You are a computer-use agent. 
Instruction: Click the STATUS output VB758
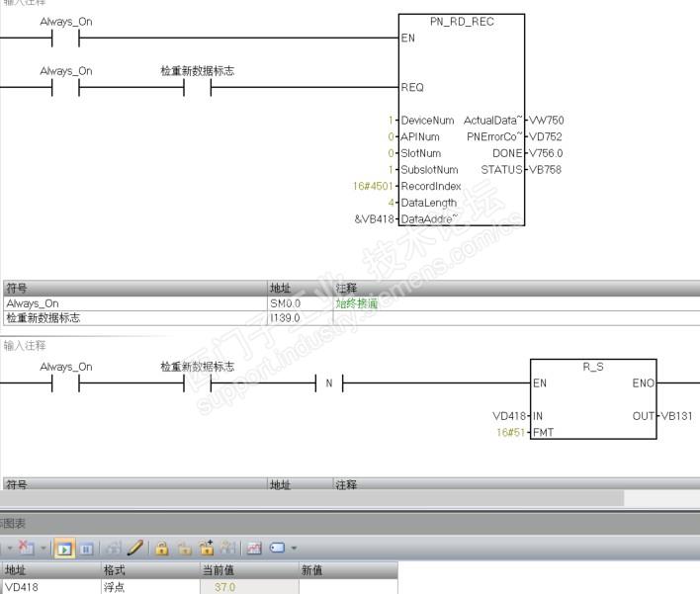click(x=545, y=170)
